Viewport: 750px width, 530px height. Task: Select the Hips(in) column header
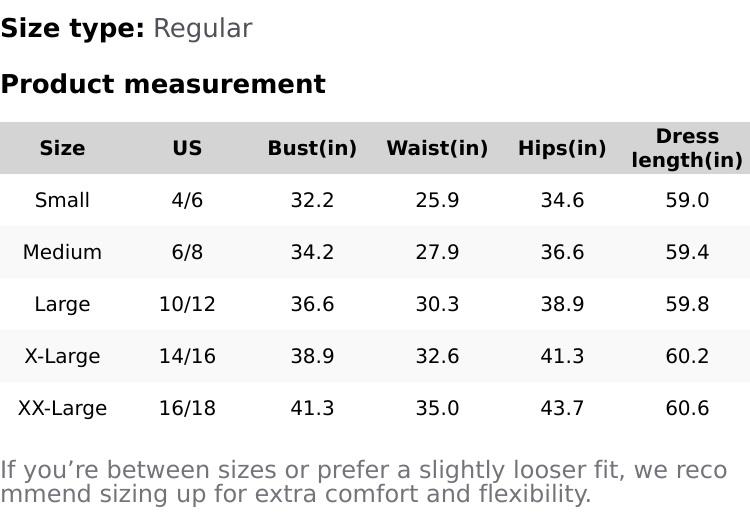562,148
